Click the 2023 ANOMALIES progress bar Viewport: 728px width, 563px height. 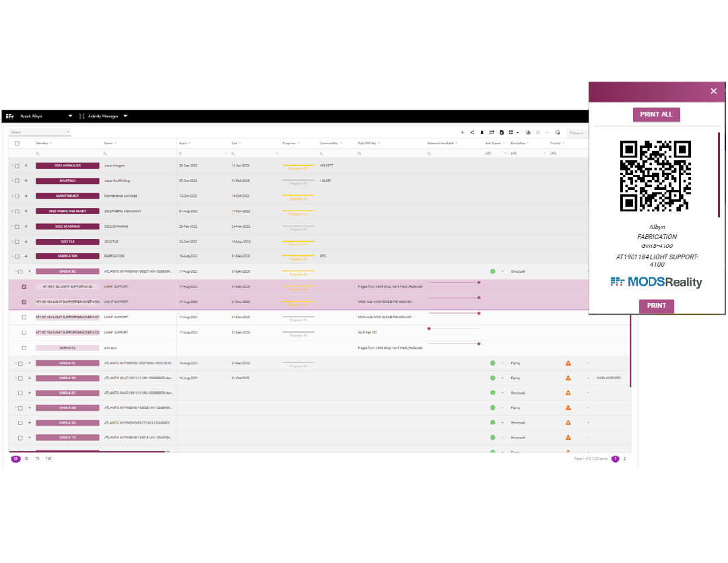pos(298,166)
